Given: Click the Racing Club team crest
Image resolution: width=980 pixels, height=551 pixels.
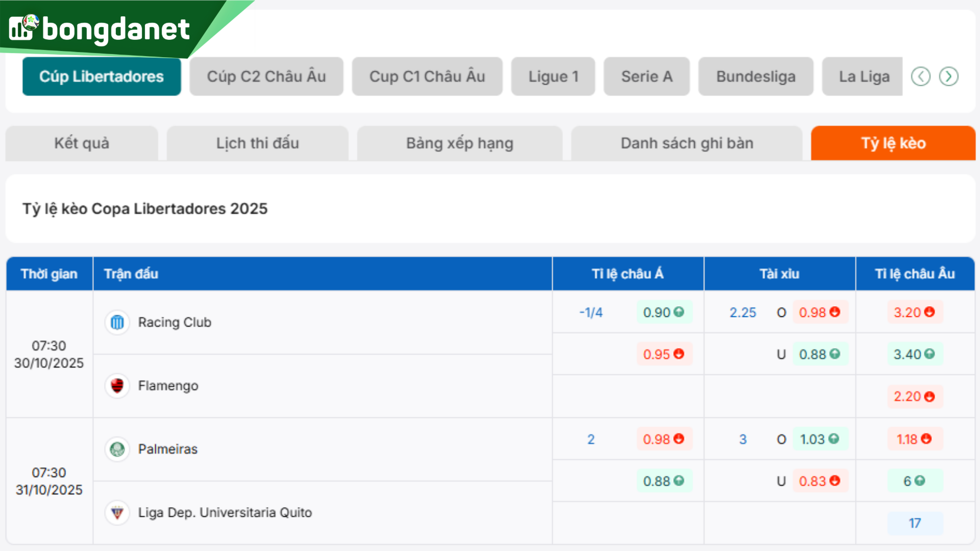Looking at the screenshot, I should [117, 322].
